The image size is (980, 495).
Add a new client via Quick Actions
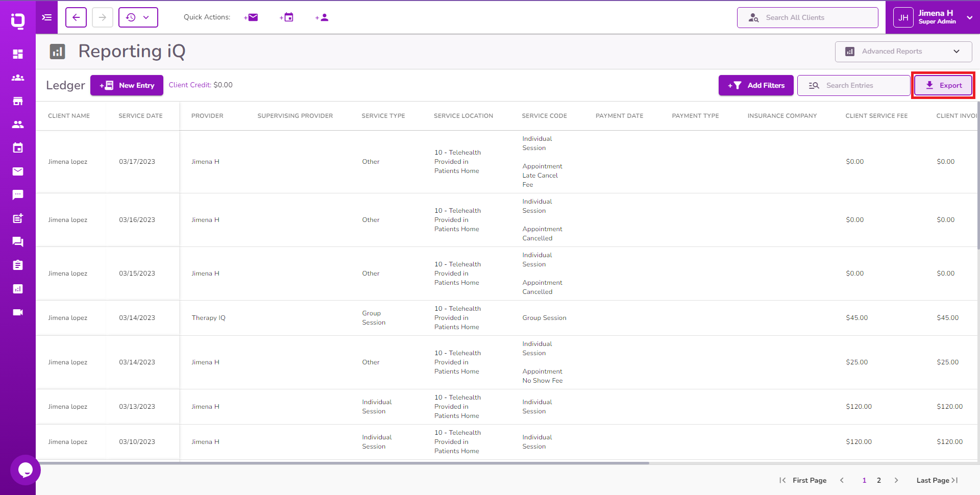click(322, 17)
